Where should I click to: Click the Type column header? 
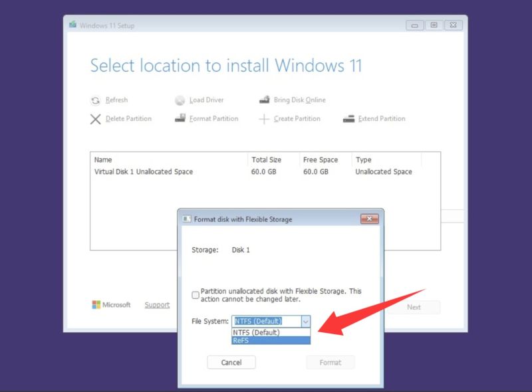click(363, 159)
